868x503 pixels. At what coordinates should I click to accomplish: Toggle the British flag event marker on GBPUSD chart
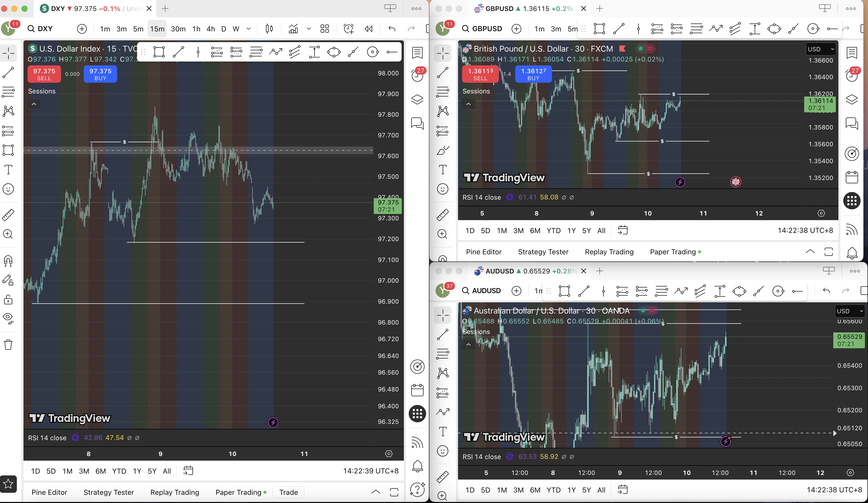[736, 182]
